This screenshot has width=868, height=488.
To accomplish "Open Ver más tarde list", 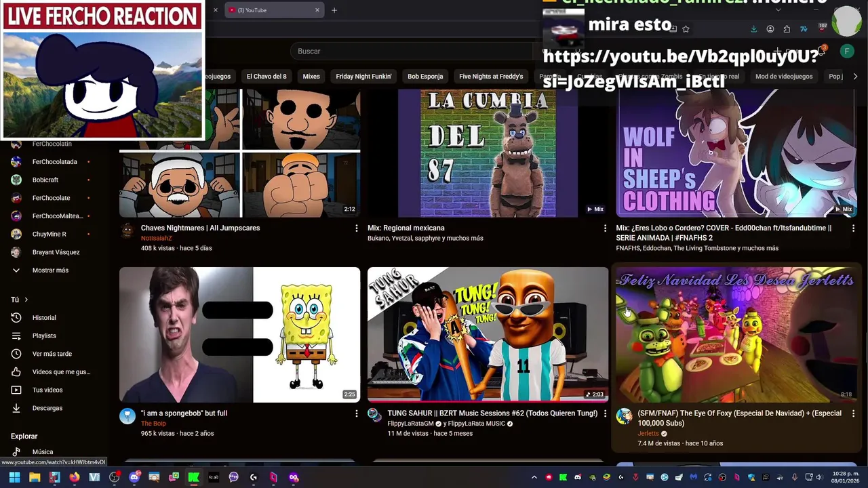I will click(52, 354).
